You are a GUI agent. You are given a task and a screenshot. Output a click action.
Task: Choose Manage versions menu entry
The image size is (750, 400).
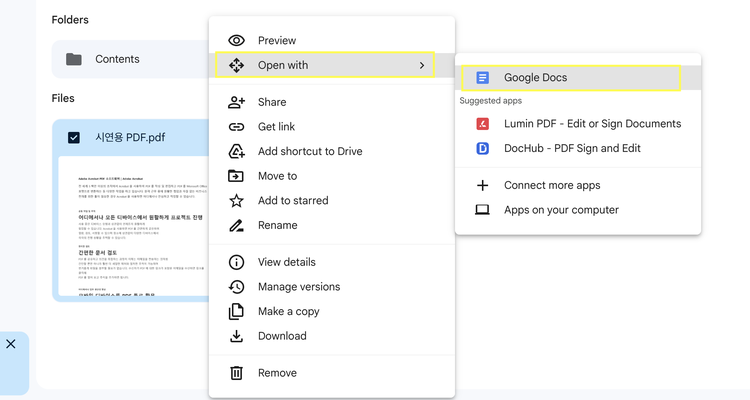click(298, 287)
